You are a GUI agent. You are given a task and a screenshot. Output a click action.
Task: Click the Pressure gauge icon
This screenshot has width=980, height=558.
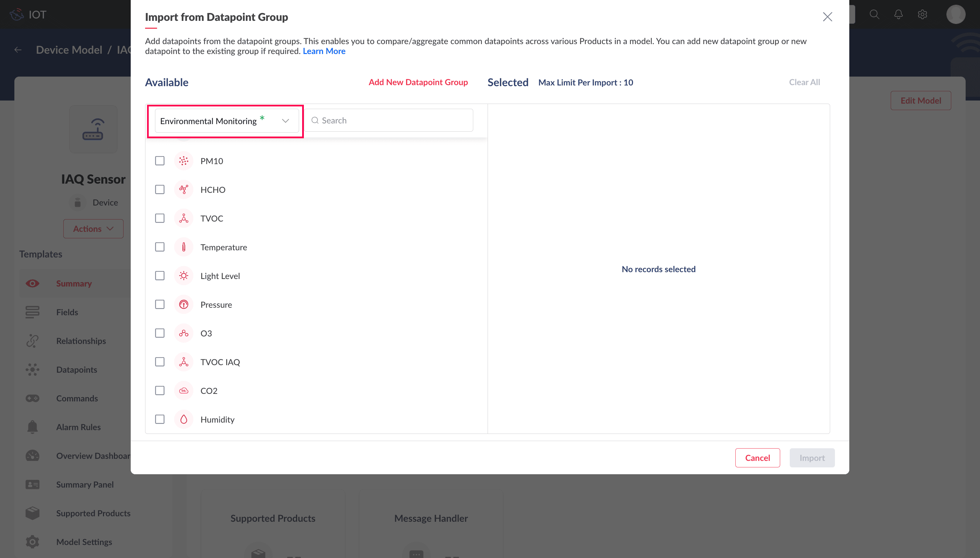tap(184, 305)
